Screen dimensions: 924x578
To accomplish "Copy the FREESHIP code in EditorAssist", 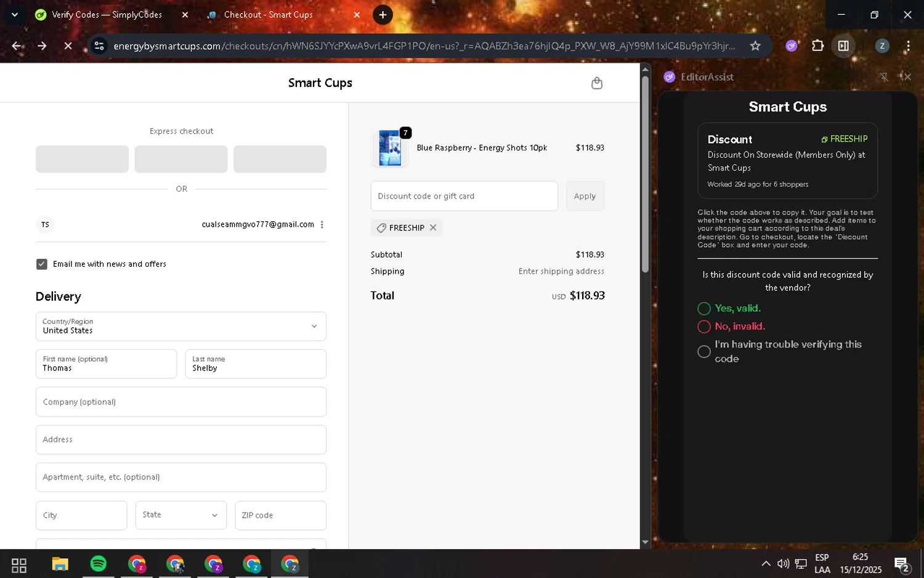I will point(844,139).
